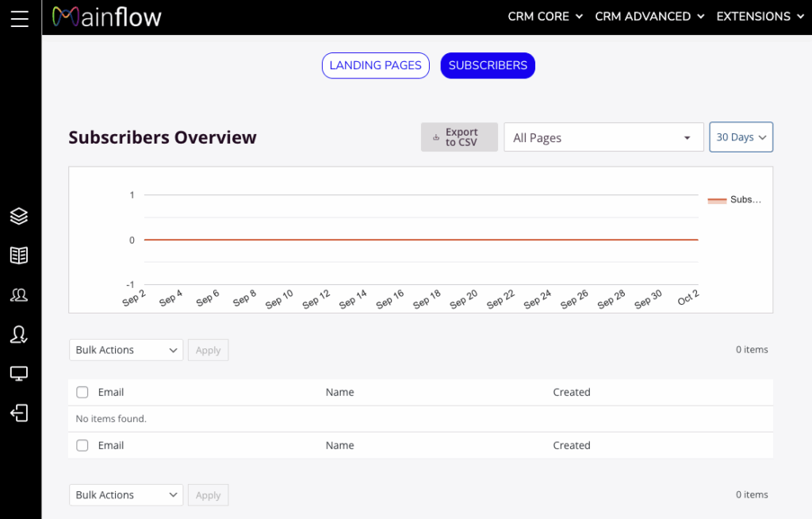
Task: Click the stacked layers sidebar icon
Action: point(19,216)
